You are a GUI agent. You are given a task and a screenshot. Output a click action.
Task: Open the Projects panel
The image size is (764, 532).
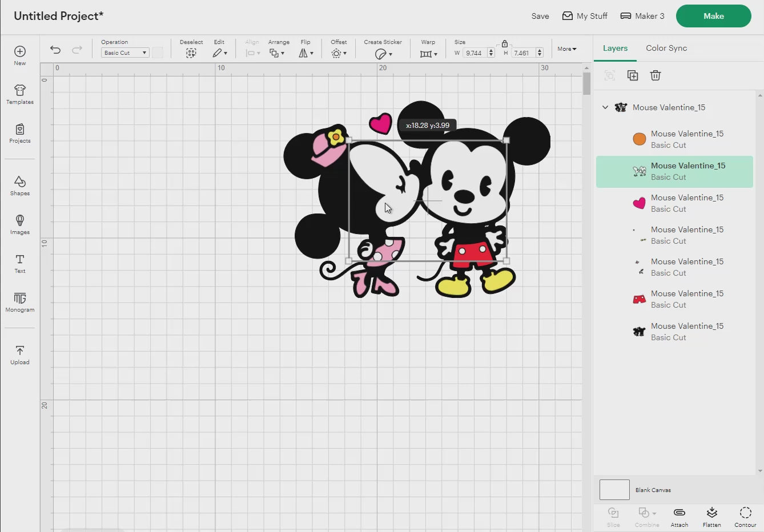tap(20, 134)
